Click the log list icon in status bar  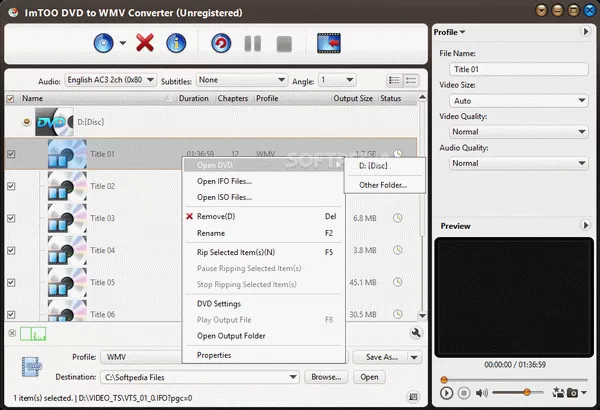[413, 397]
